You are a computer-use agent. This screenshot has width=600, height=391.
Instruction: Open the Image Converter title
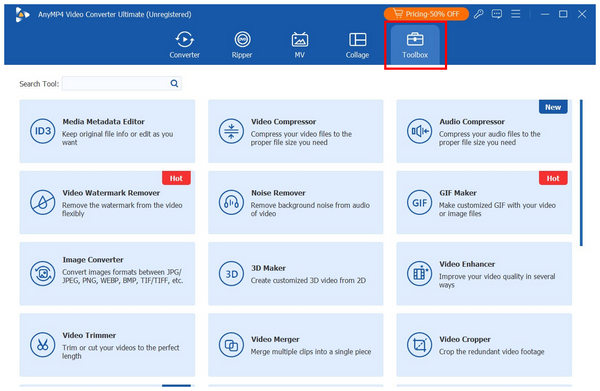tap(93, 260)
